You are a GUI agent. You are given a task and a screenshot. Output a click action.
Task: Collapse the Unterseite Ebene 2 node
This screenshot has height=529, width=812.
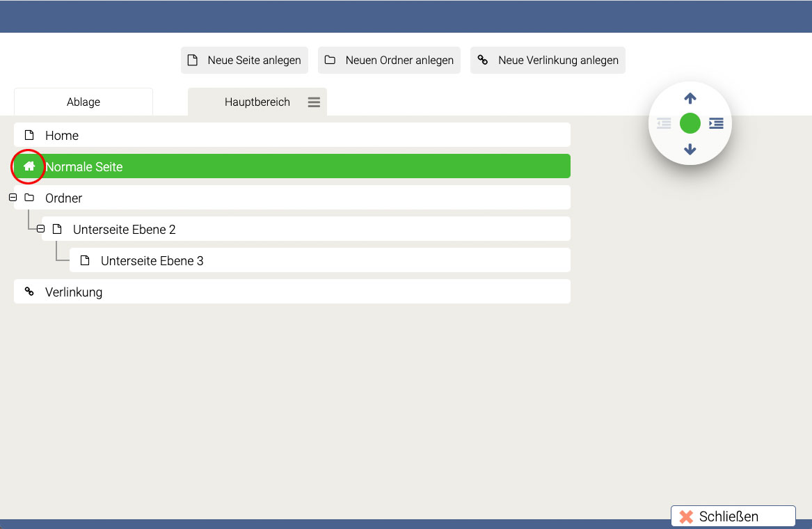pos(40,228)
